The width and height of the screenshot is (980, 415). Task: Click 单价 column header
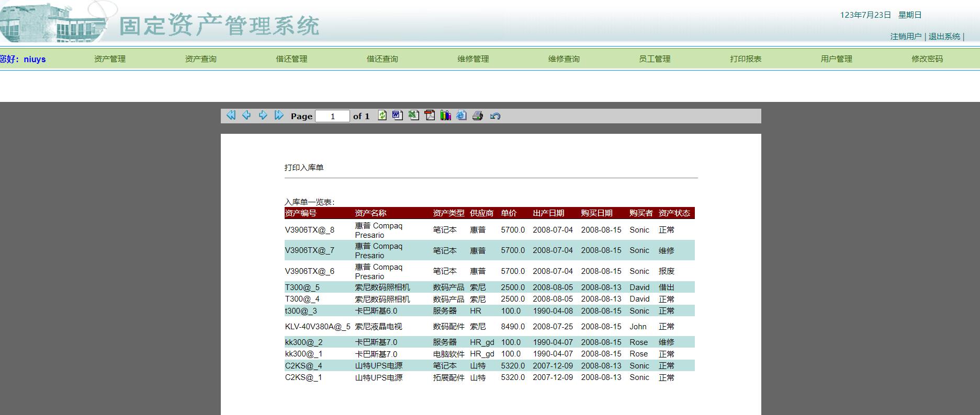[509, 213]
